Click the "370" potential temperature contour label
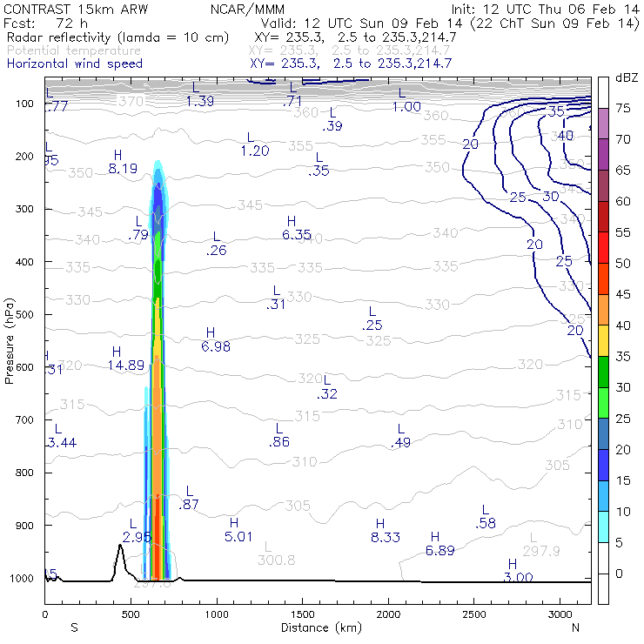This screenshot has height=644, width=644. [131, 101]
